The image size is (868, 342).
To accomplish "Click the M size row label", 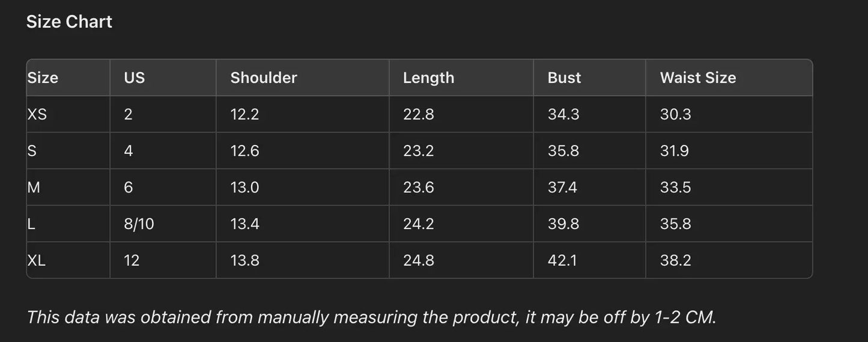I will pyautogui.click(x=34, y=188).
